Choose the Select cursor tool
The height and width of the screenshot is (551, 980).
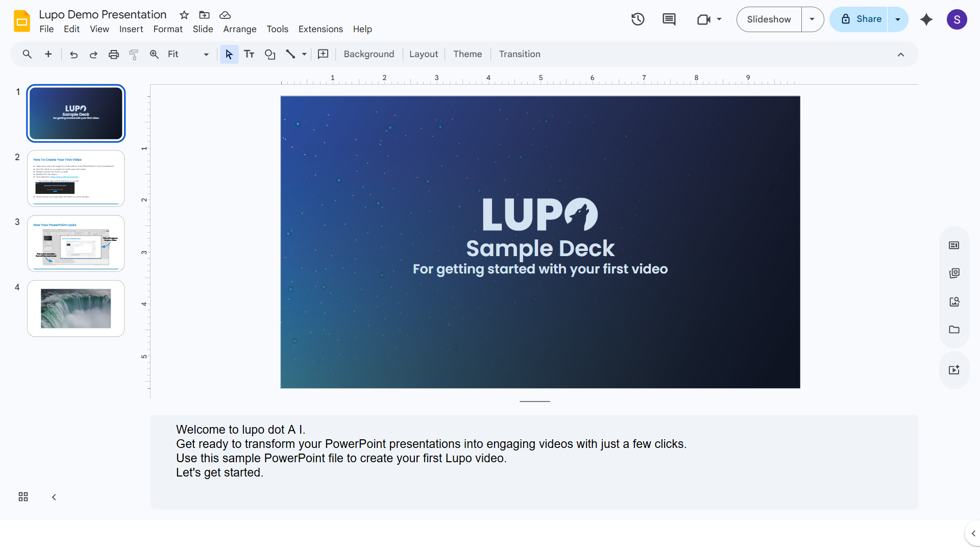[x=229, y=54]
